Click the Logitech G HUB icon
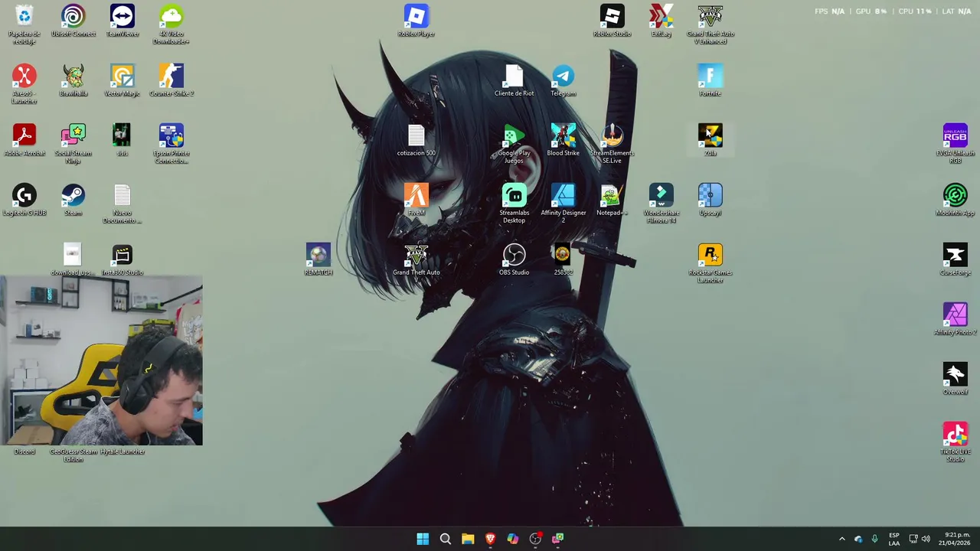 pyautogui.click(x=24, y=200)
